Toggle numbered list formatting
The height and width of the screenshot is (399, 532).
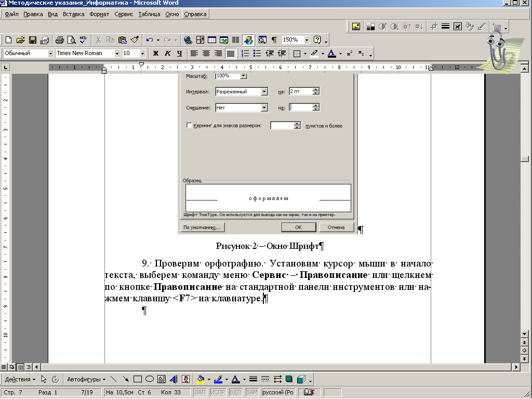245,54
